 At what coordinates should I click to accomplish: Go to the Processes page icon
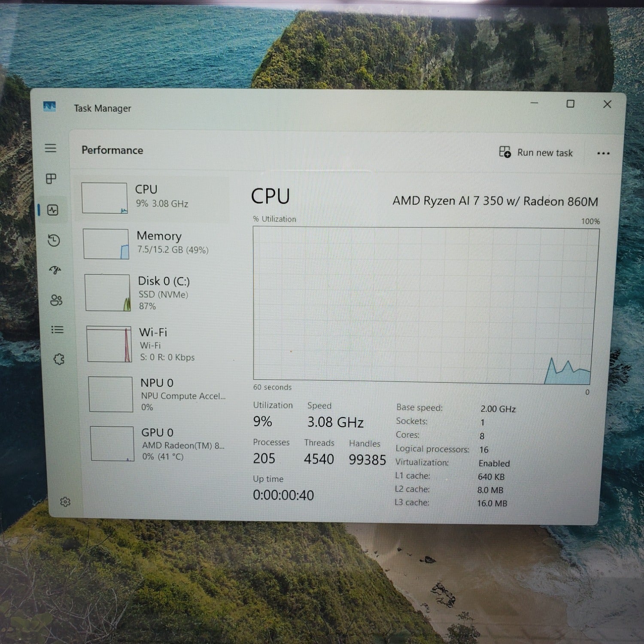click(x=51, y=179)
